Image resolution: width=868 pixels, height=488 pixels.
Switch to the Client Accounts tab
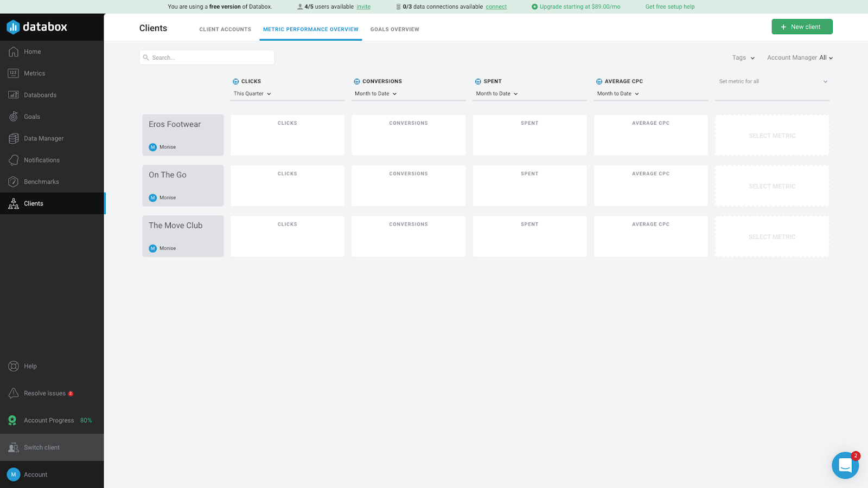(x=225, y=29)
